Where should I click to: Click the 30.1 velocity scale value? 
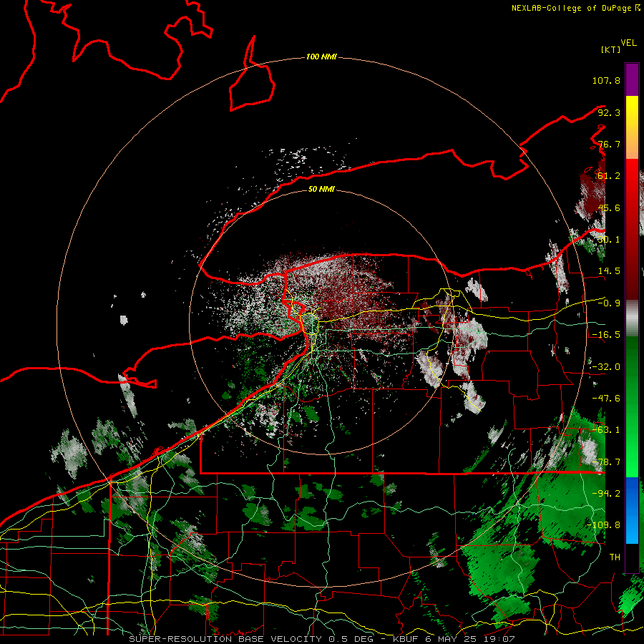click(609, 240)
